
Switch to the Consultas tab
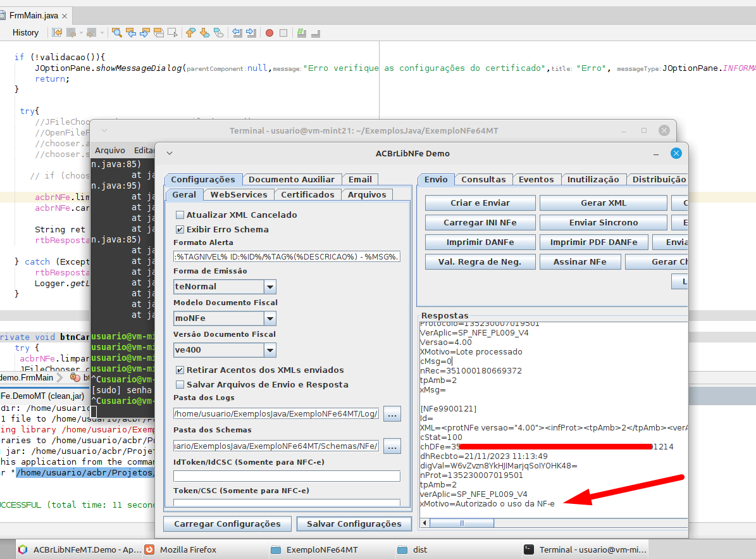pos(483,179)
